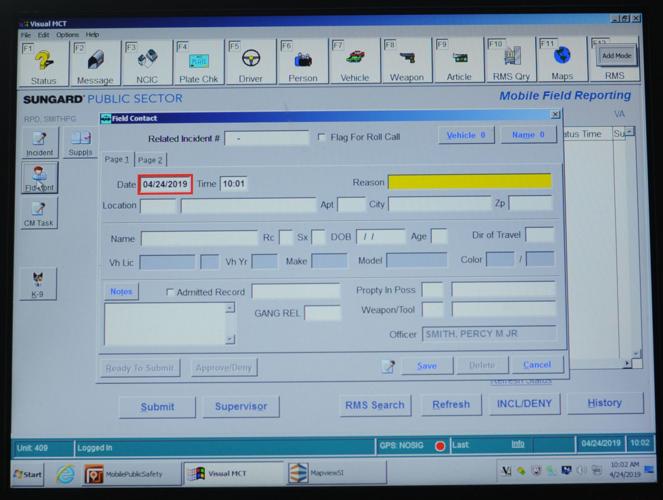Switch to MapviewSI taskbar item
Screen dimensions: 663x500
(324, 473)
